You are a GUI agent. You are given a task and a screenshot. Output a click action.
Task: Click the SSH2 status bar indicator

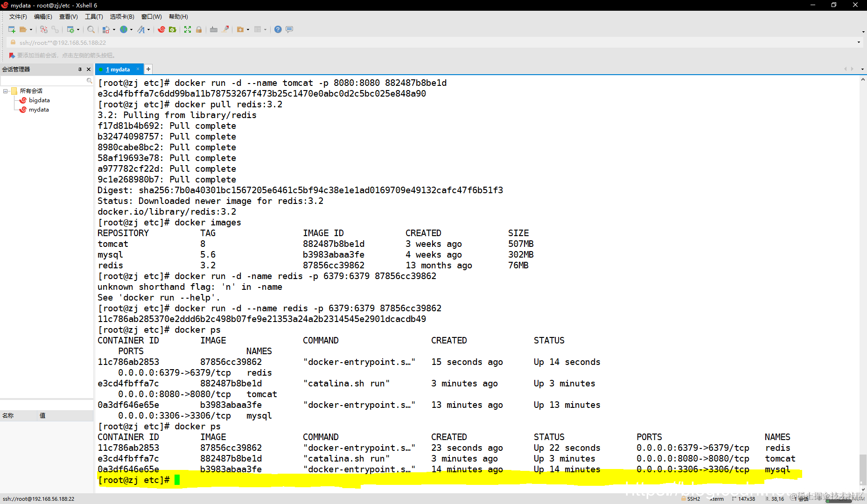(691, 499)
